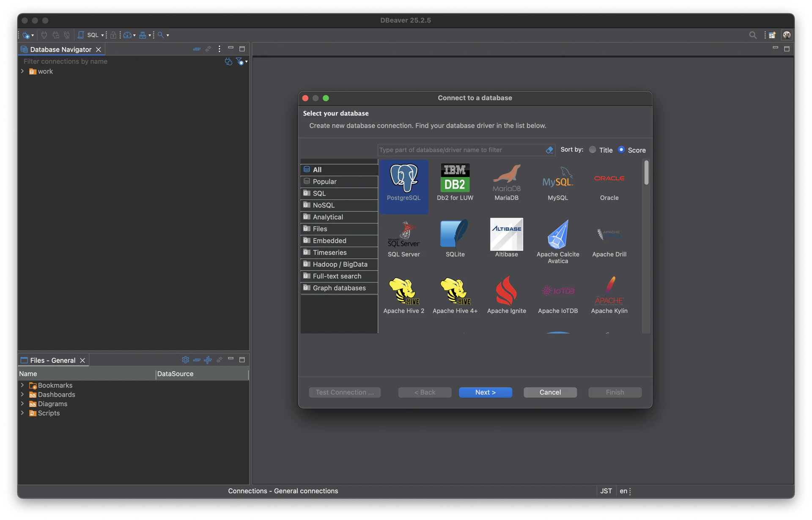This screenshot has width=812, height=520.
Task: Expand the Scripts folder
Action: point(22,413)
